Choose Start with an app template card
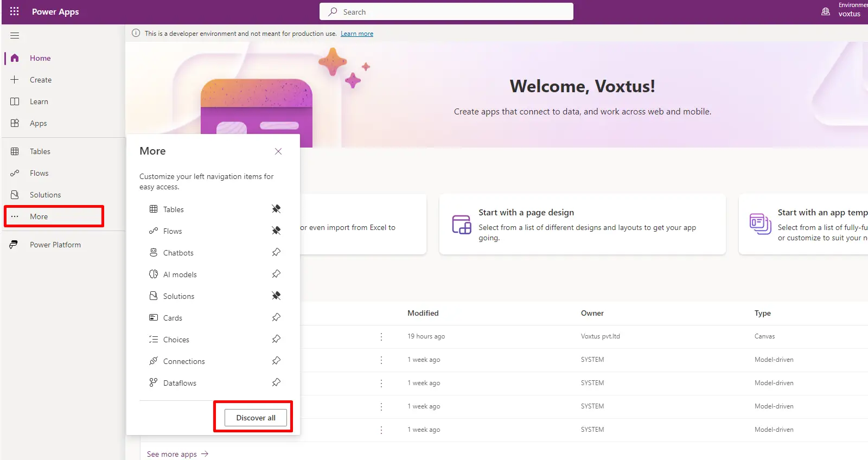 pyautogui.click(x=803, y=224)
